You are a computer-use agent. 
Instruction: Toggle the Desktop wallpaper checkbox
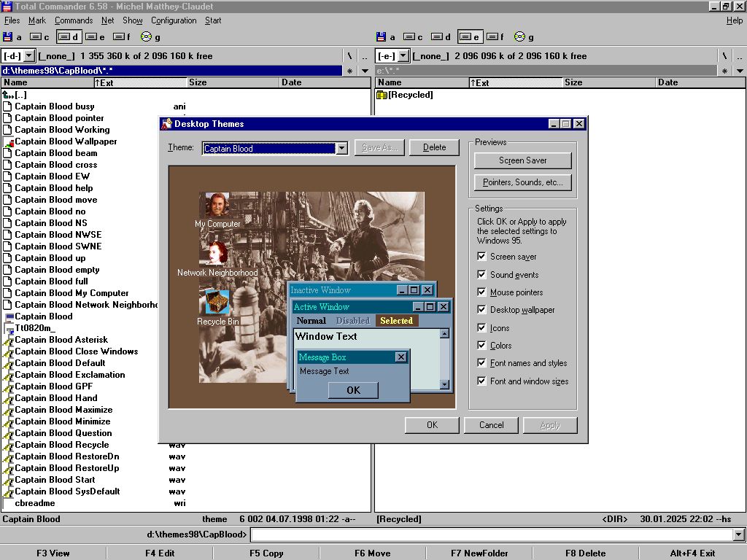481,310
